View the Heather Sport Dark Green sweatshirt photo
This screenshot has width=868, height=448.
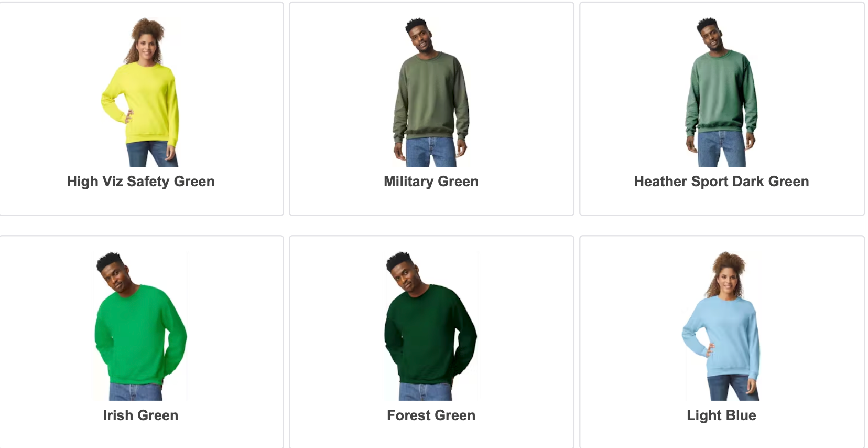point(721,92)
